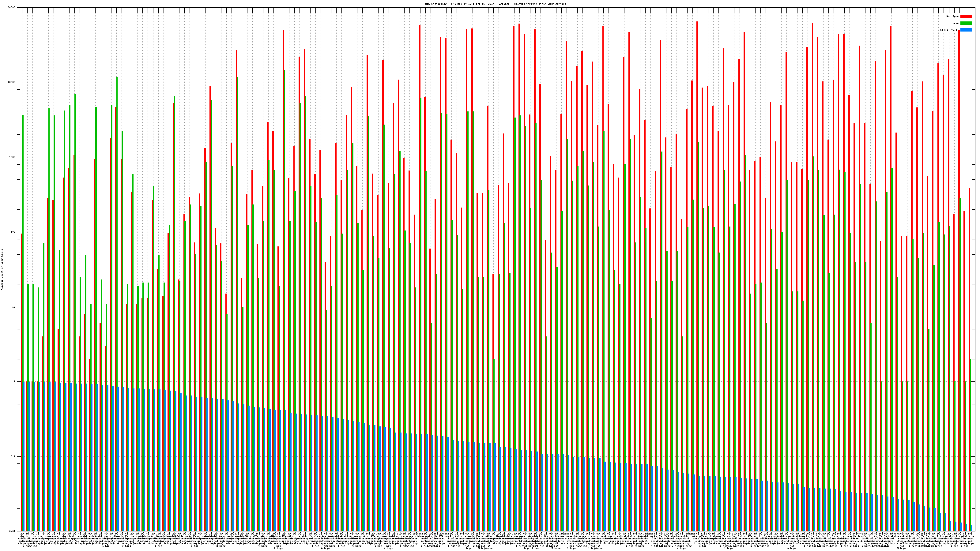The image size is (980, 551).
Task: Select the 'Score (0..1)' legend label text
Action: tap(950, 30)
